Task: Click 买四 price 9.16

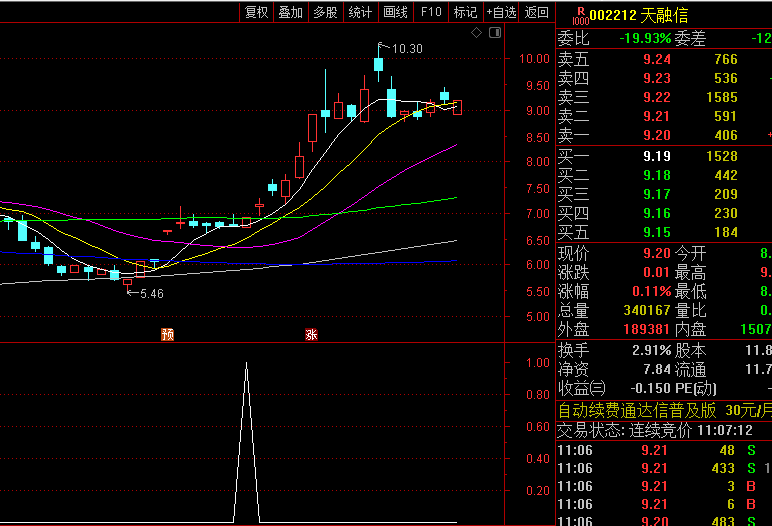Action: tap(657, 213)
